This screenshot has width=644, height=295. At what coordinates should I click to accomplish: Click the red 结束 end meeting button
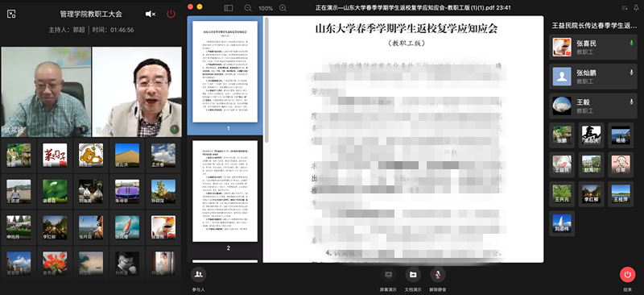[627, 274]
